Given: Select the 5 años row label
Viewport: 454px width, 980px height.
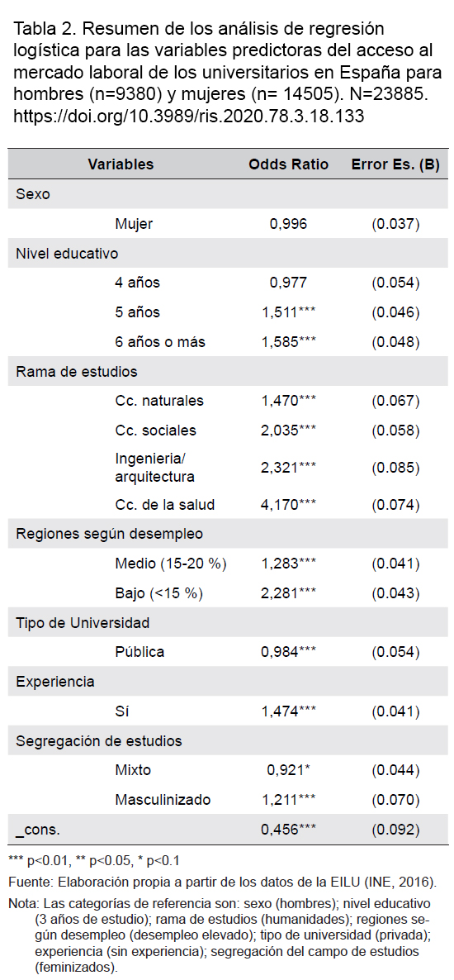Looking at the screenshot, I should (137, 312).
